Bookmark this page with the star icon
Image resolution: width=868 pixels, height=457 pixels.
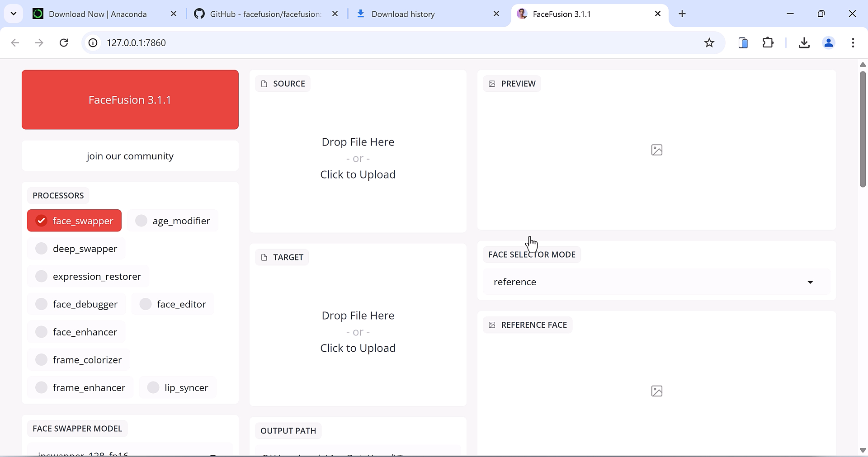709,42
